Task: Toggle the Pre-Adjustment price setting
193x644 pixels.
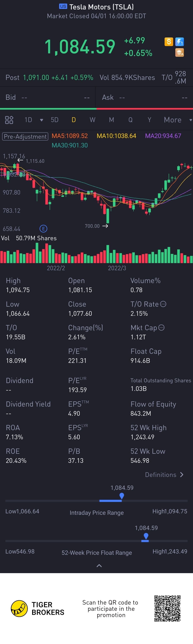Action: (x=25, y=137)
